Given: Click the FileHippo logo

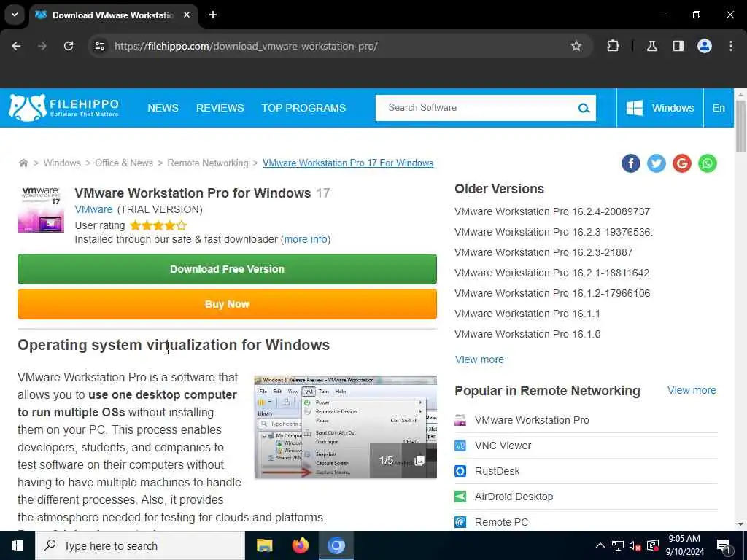Looking at the screenshot, I should click(64, 108).
